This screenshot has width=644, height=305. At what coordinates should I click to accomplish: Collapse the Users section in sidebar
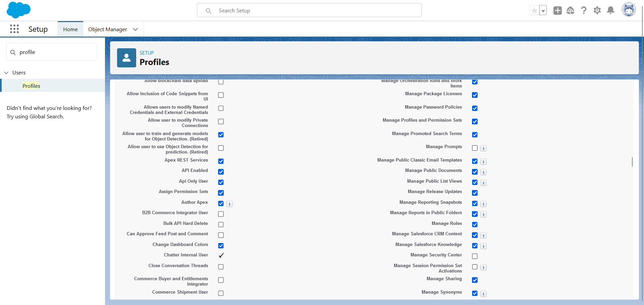coord(6,73)
